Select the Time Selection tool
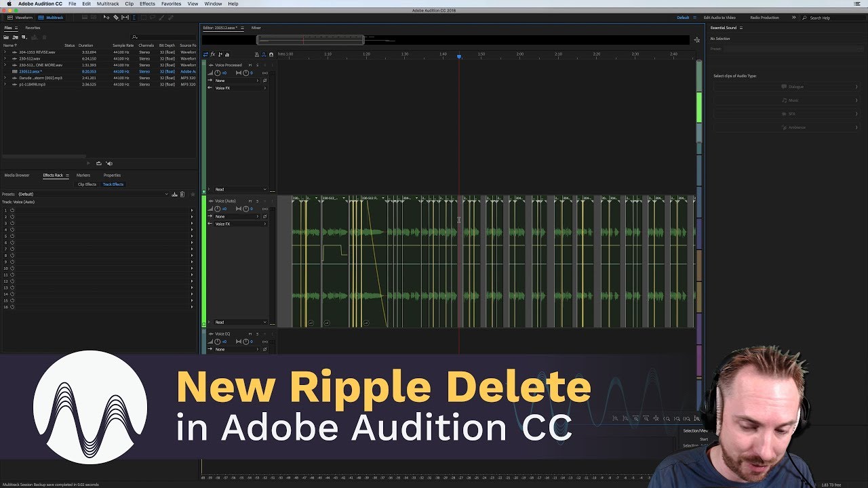 click(x=134, y=17)
